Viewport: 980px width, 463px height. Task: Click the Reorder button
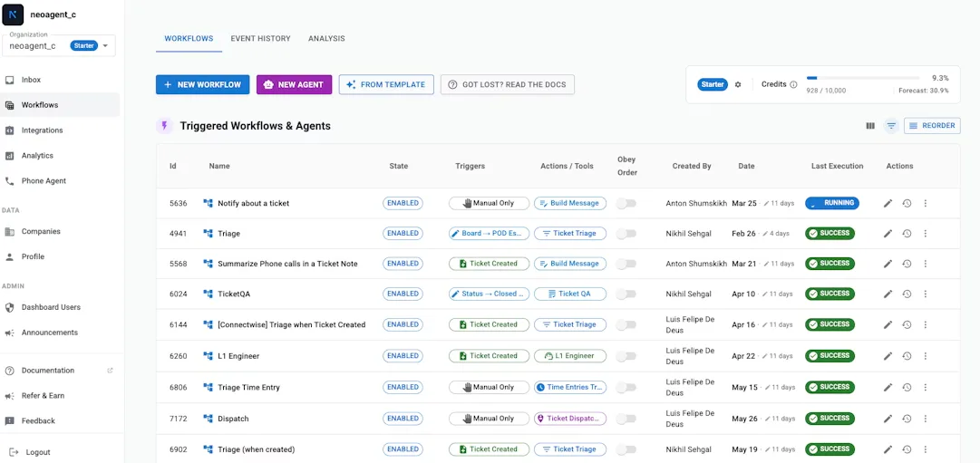coord(932,126)
